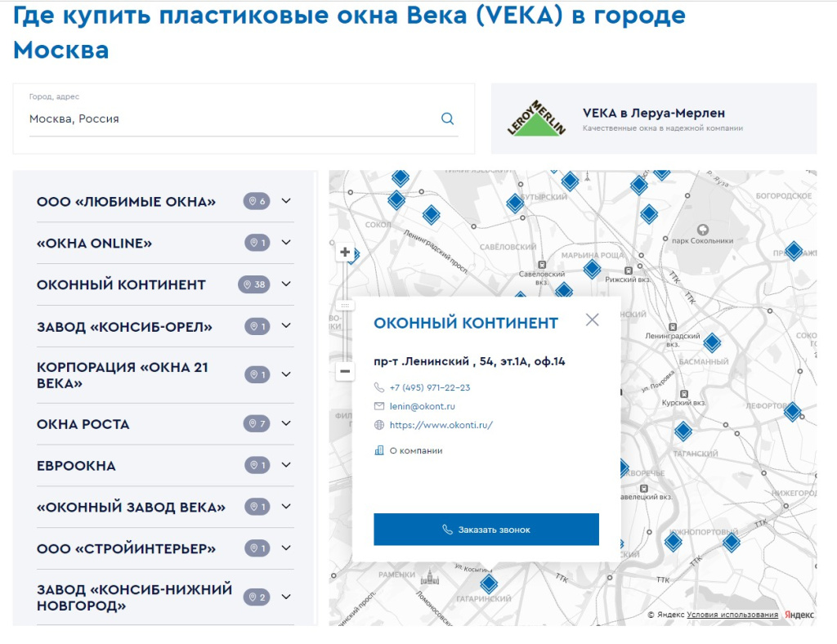Click Оконный Континент popup title

[x=465, y=323]
